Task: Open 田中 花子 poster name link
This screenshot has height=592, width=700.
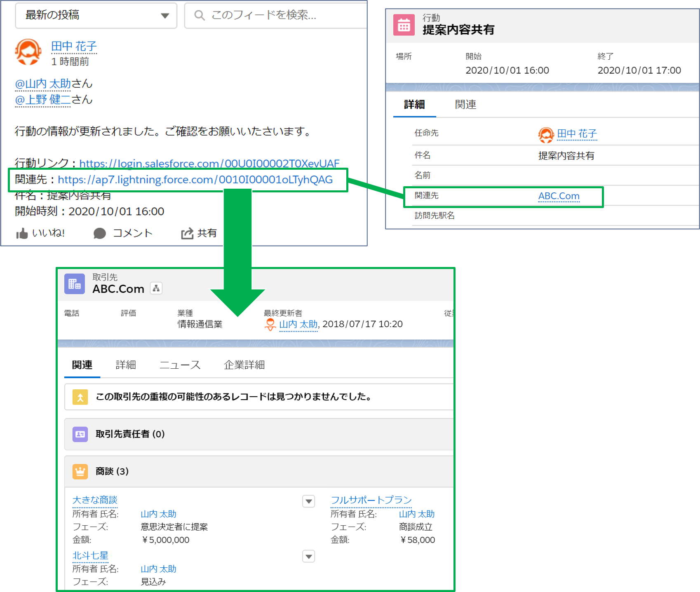Action: click(x=74, y=47)
